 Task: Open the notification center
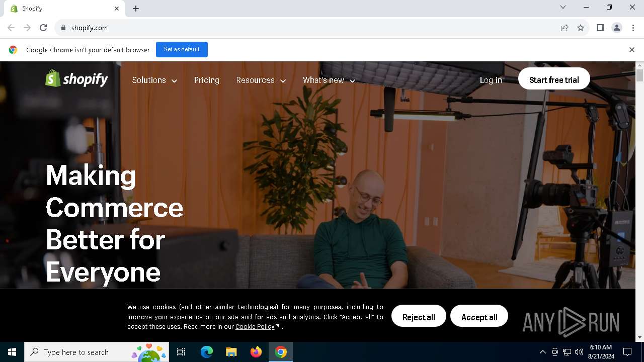point(627,352)
